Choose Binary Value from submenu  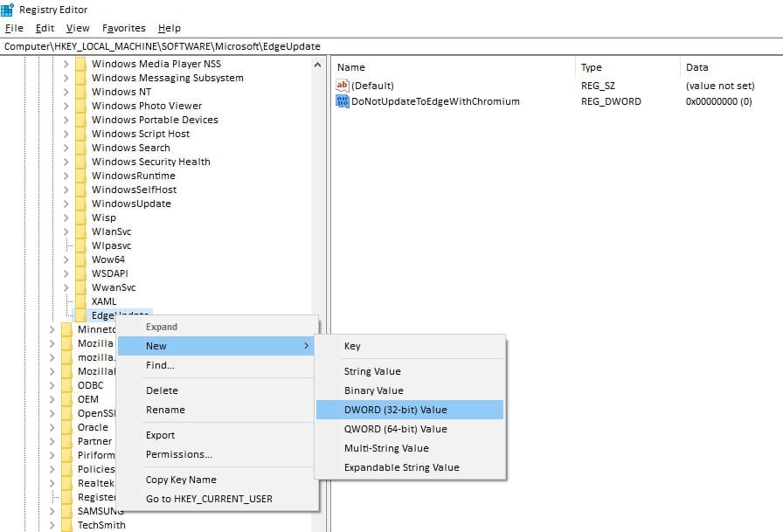pyautogui.click(x=410, y=390)
